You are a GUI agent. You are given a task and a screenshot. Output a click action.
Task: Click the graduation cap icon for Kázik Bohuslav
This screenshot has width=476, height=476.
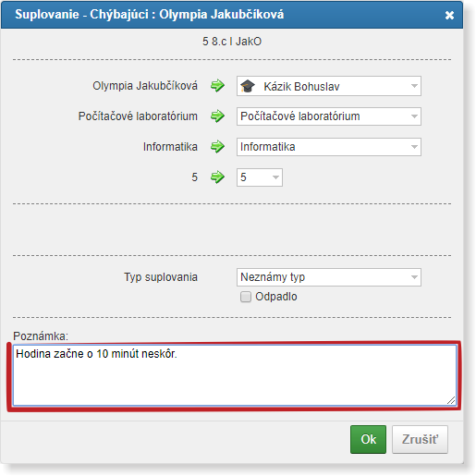click(x=248, y=86)
